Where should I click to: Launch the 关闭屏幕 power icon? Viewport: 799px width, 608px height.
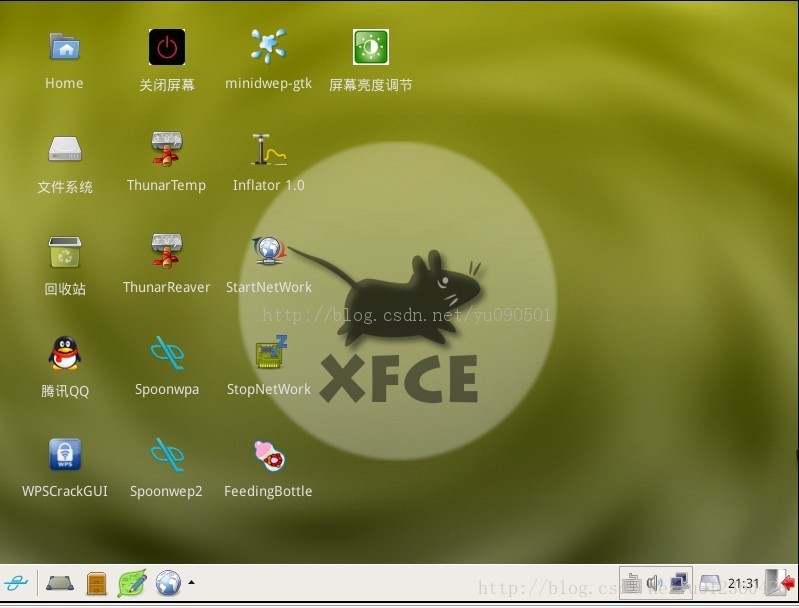click(167, 47)
